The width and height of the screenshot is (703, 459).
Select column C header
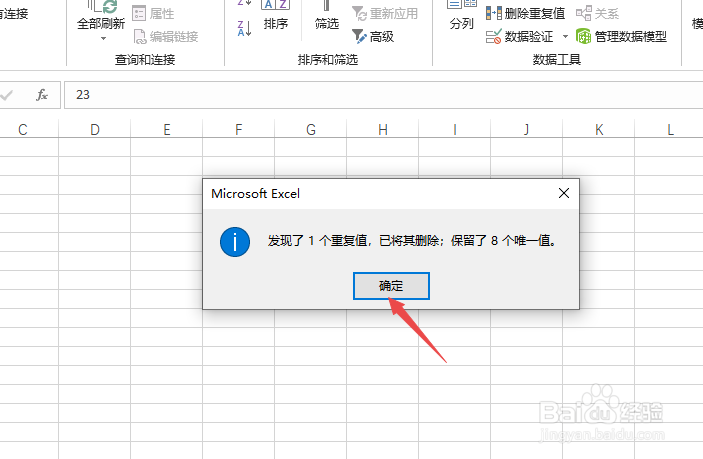point(23,130)
